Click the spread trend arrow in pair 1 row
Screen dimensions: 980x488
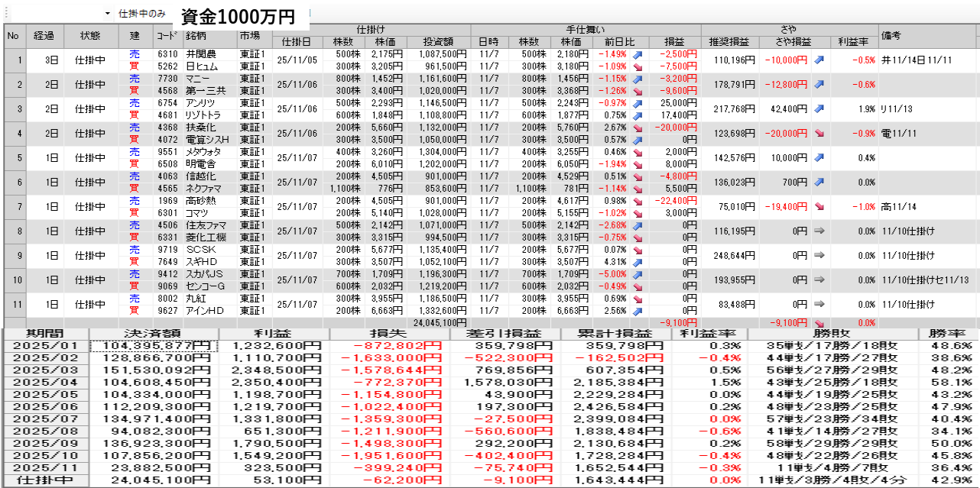pos(819,60)
